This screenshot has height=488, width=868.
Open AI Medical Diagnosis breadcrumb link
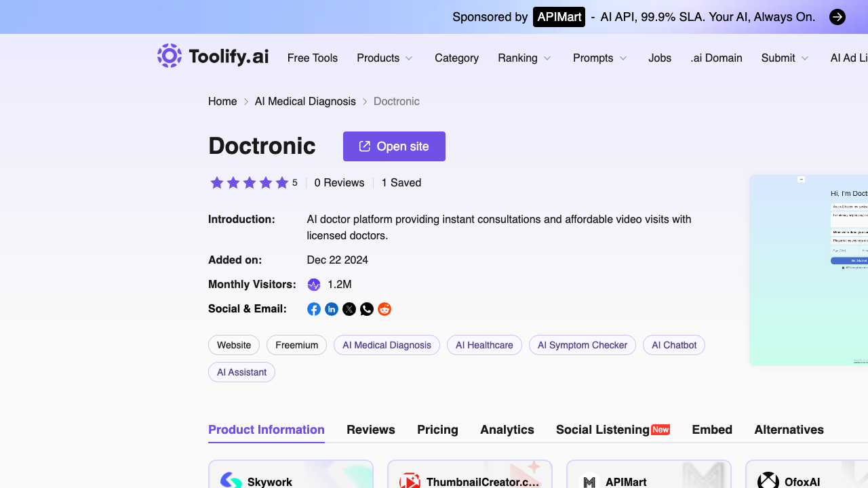(305, 102)
